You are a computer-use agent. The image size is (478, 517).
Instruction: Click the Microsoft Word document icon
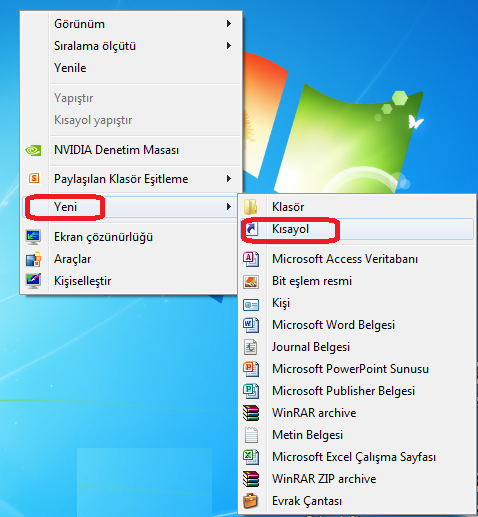pyautogui.click(x=251, y=325)
